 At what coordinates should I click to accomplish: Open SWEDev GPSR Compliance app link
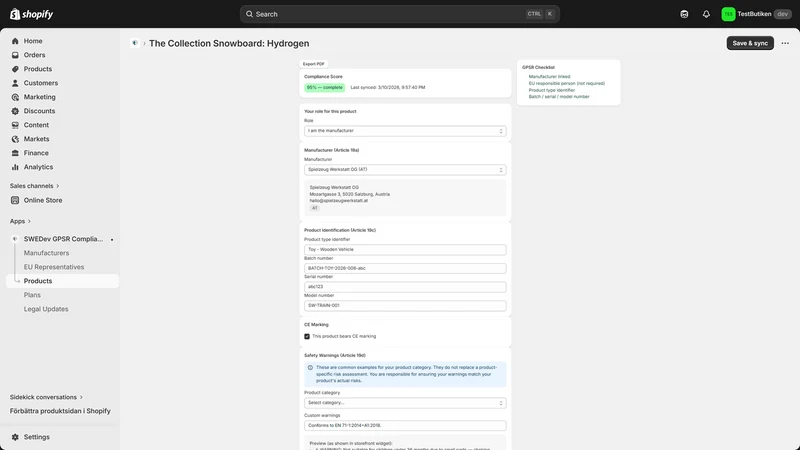(x=63, y=239)
